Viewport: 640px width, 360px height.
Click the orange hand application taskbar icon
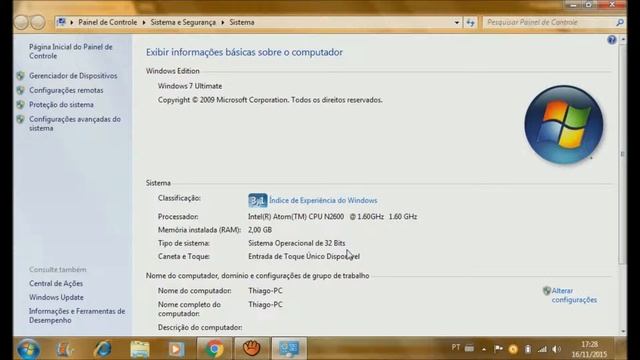pos(252,349)
